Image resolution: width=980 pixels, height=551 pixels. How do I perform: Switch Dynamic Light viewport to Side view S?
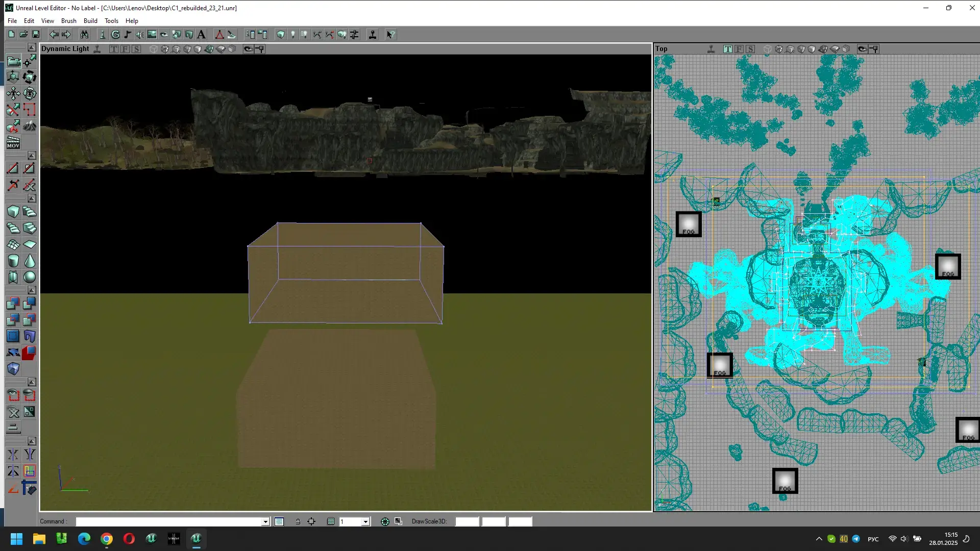coord(136,49)
